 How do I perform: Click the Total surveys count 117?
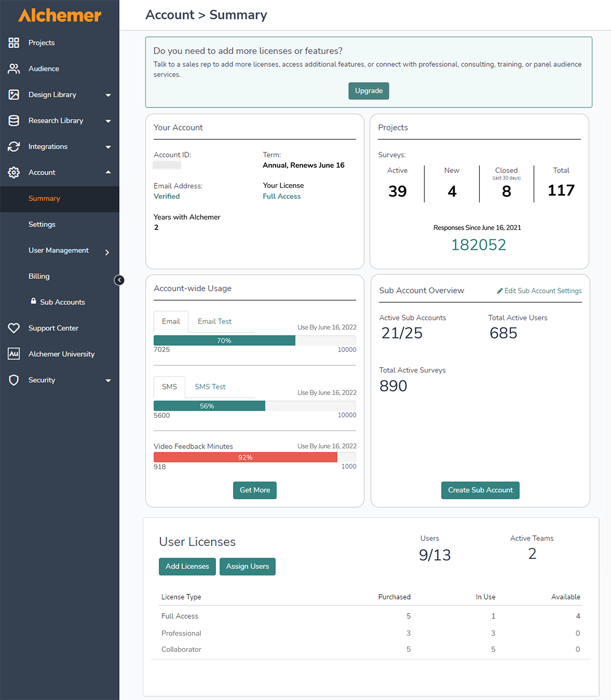(x=561, y=190)
